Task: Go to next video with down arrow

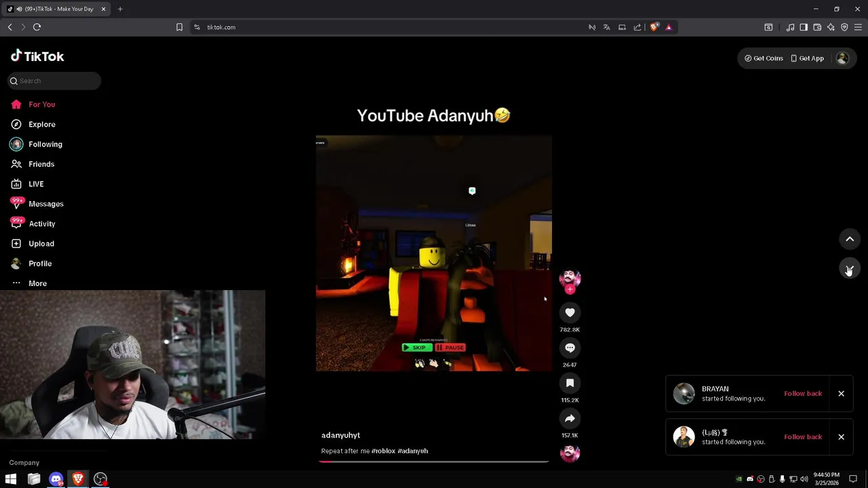Action: click(x=850, y=269)
